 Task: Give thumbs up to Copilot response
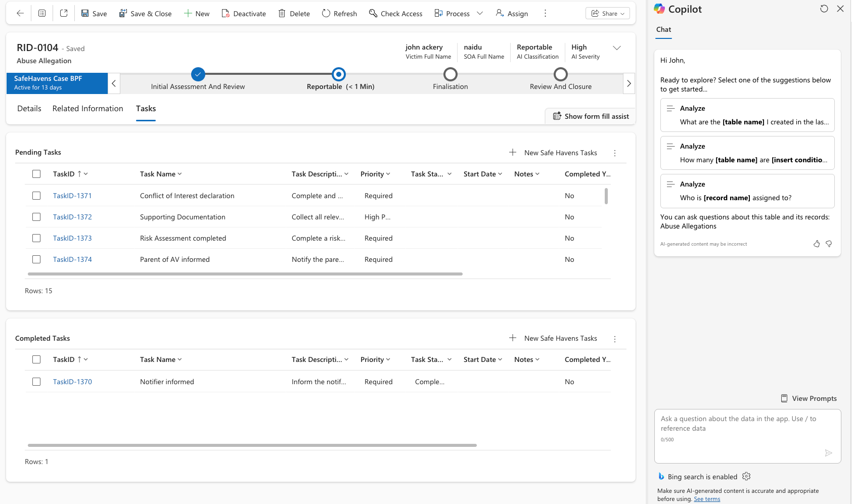coord(817,244)
